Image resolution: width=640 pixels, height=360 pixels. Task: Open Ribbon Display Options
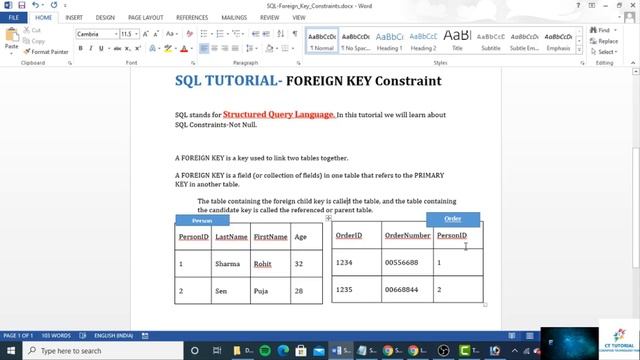pos(591,5)
